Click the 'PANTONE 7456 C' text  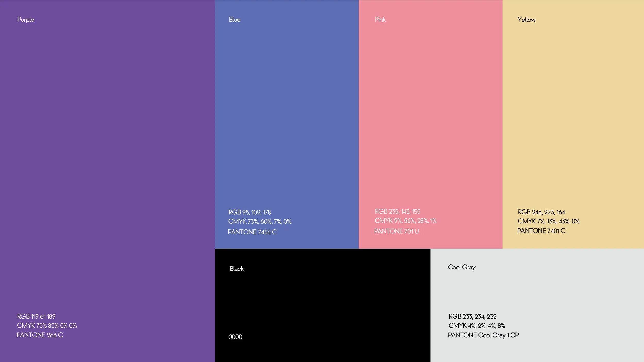tap(252, 232)
